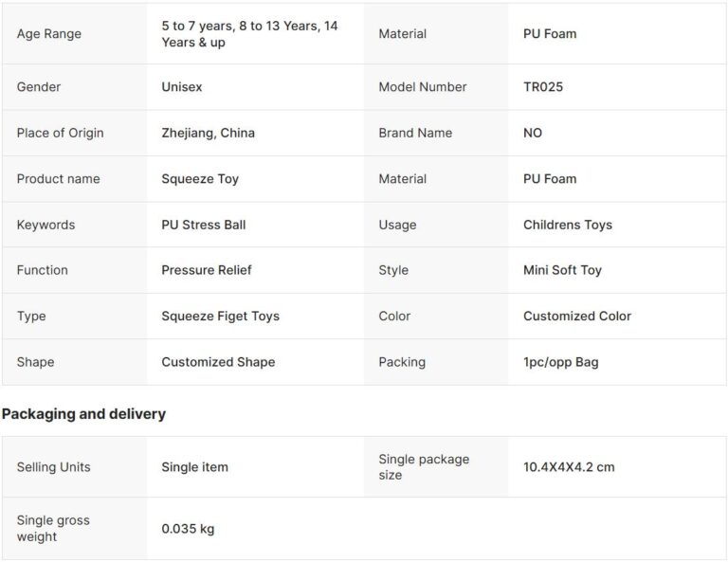Select the "PU Stress Ball" keywords value
728x562 pixels.
tap(203, 225)
